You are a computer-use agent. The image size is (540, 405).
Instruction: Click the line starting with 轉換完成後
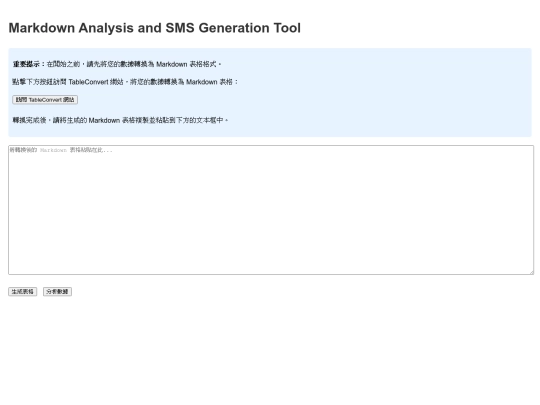tap(120, 120)
